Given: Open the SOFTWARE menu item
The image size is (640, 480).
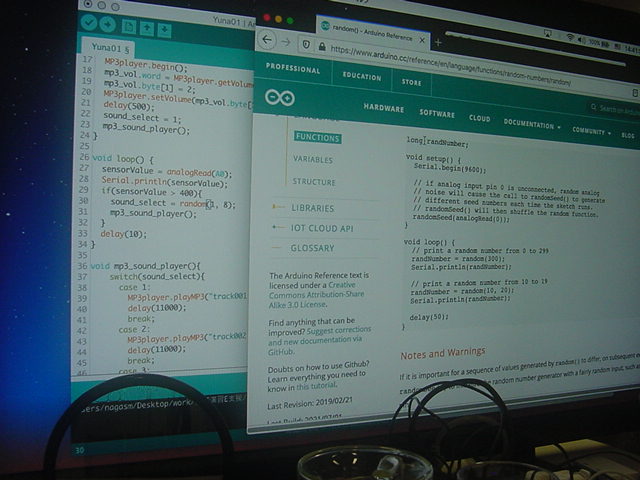Looking at the screenshot, I should click(x=437, y=113).
